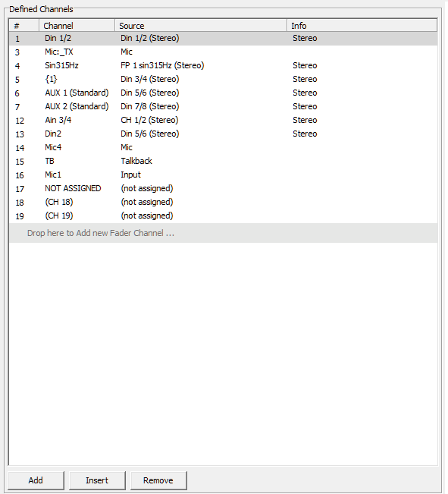Select the Mic:_TX channel row
Viewport: 448px width, 494px height.
click(223, 52)
